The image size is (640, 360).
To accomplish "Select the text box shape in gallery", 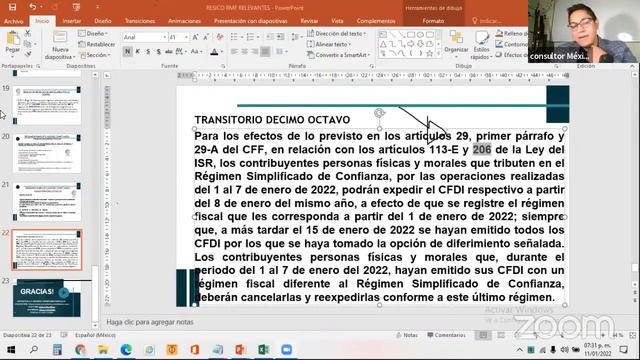I will pos(383,35).
